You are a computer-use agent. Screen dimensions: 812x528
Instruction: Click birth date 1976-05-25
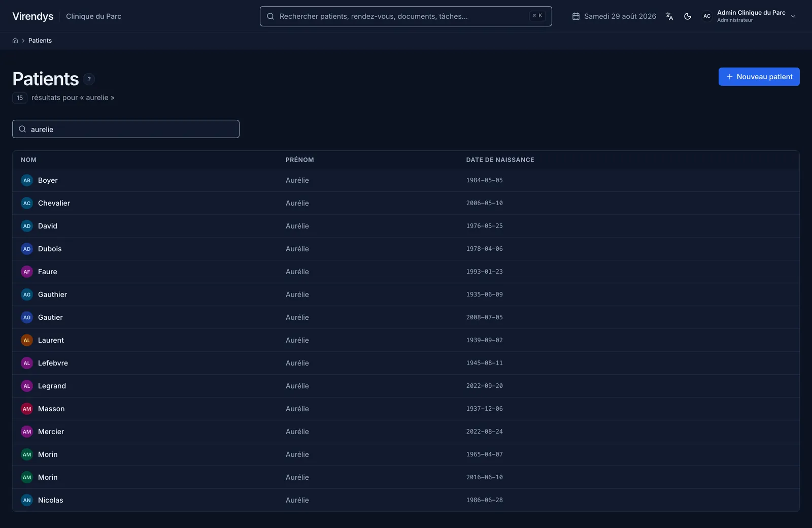point(484,226)
